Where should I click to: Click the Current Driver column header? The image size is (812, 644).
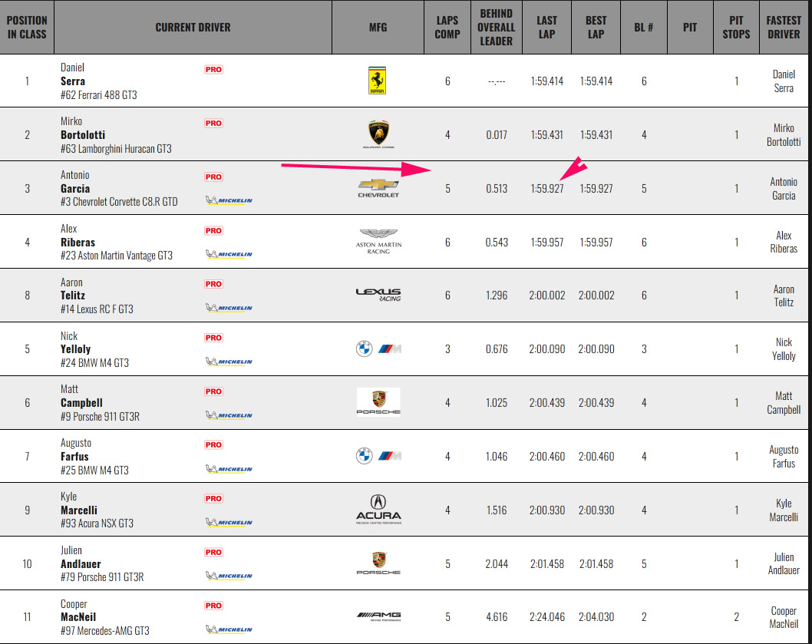point(193,27)
